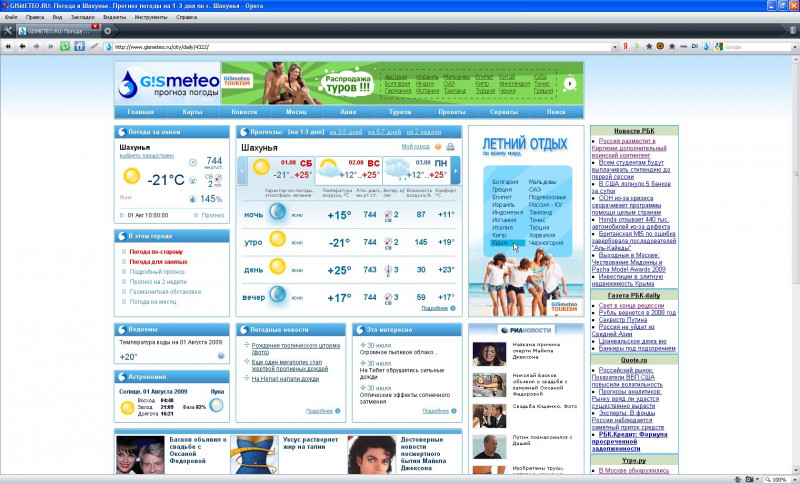800x484 pixels.
Task: Go forward with the Forward arrow
Action: tap(36, 46)
